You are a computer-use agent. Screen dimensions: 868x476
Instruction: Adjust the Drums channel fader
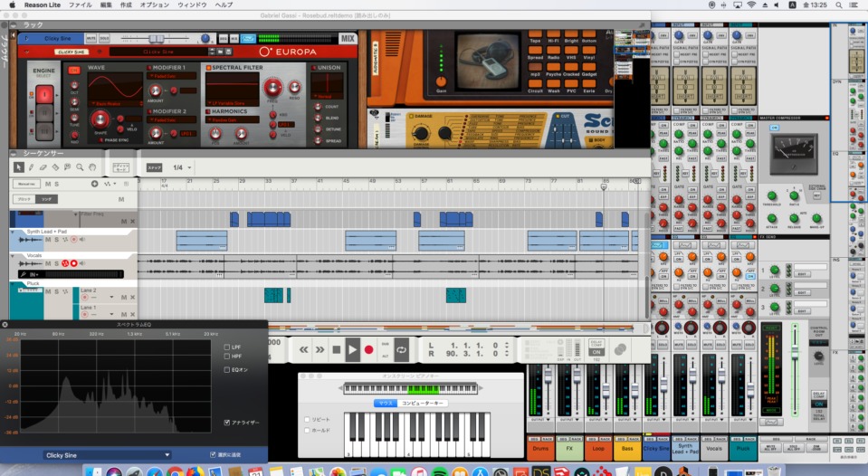548,377
